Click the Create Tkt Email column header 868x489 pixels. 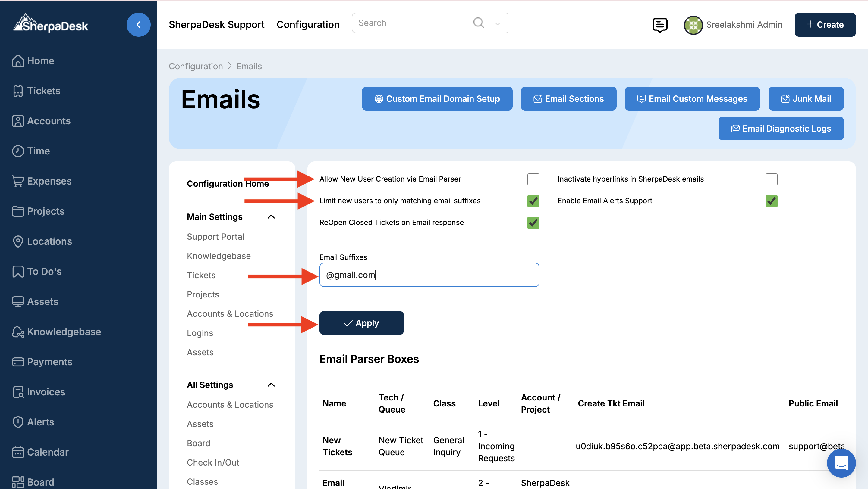tap(611, 403)
